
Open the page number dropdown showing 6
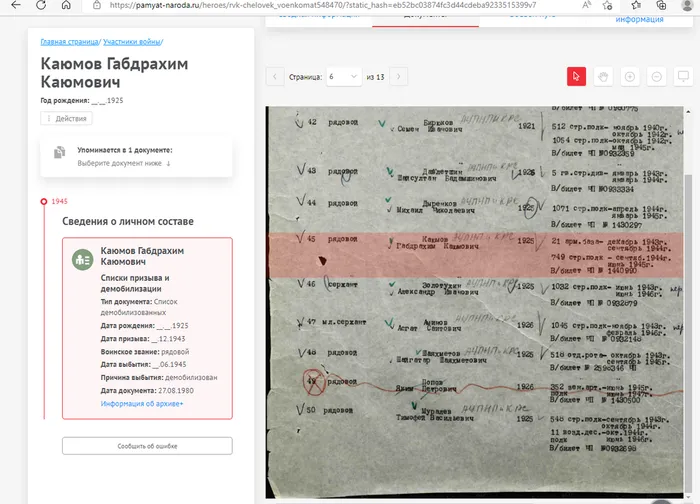click(343, 76)
